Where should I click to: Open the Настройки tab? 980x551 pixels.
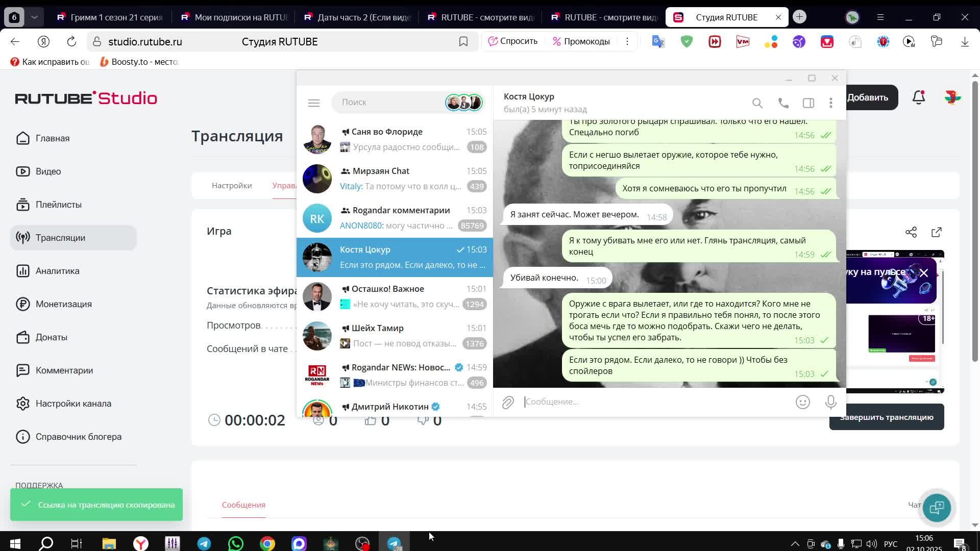(x=232, y=185)
